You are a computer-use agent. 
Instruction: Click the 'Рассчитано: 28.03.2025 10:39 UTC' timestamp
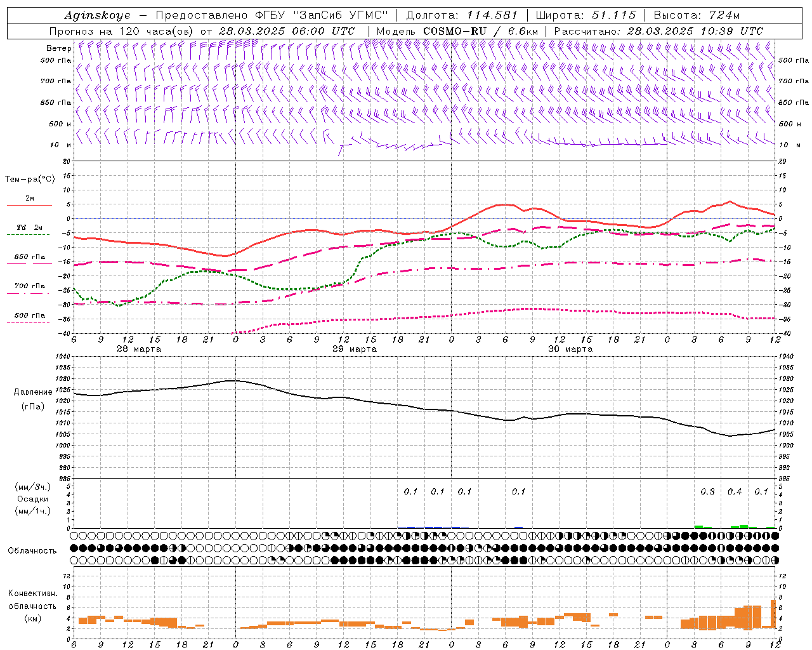658,31
